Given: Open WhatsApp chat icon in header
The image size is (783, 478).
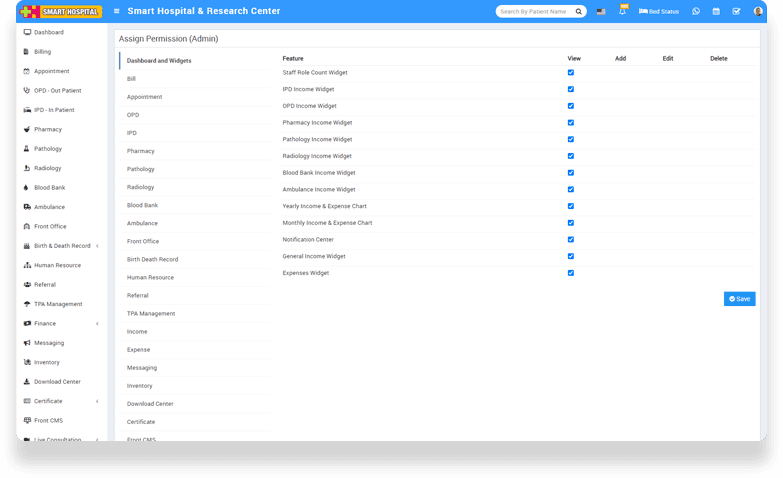Looking at the screenshot, I should point(696,11).
